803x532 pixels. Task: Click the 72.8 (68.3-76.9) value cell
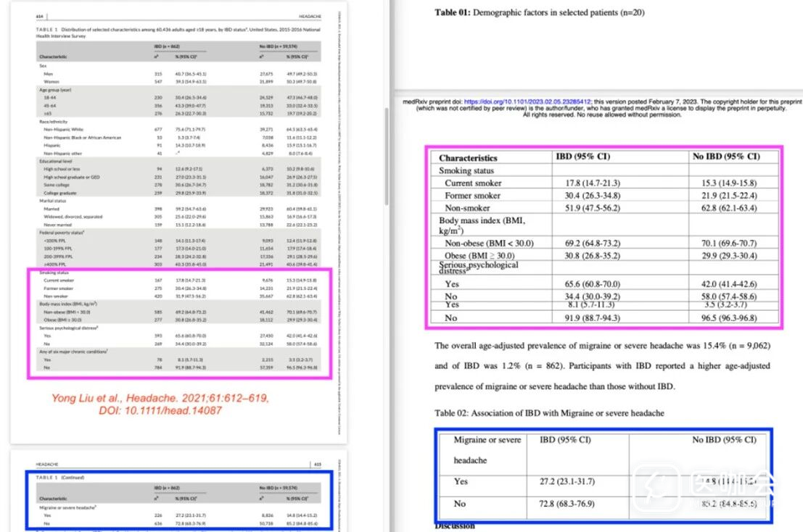pyautogui.click(x=570, y=504)
